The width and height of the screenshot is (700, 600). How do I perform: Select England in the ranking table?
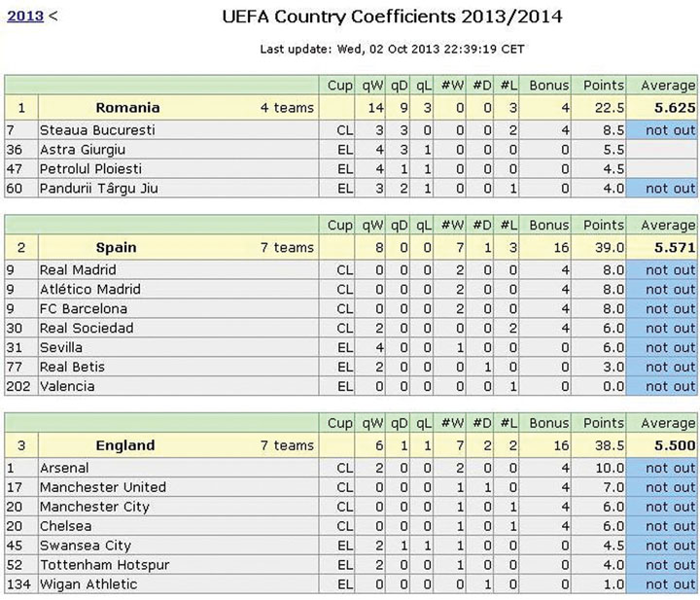point(125,445)
